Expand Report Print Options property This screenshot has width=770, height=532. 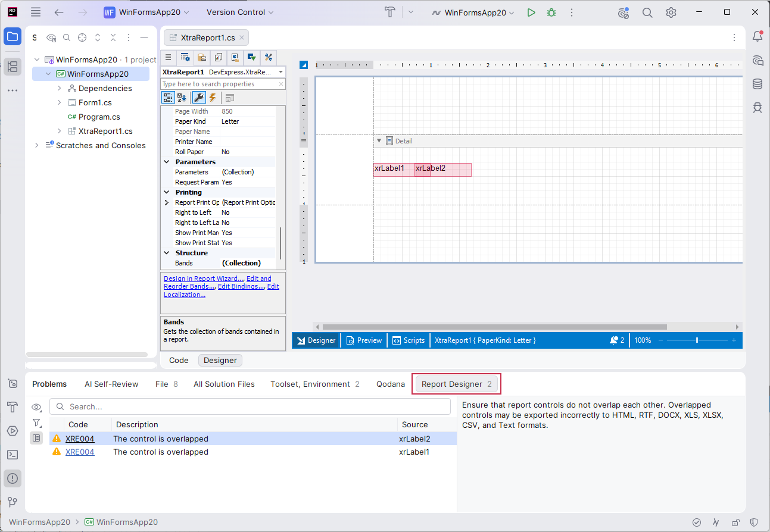(167, 202)
